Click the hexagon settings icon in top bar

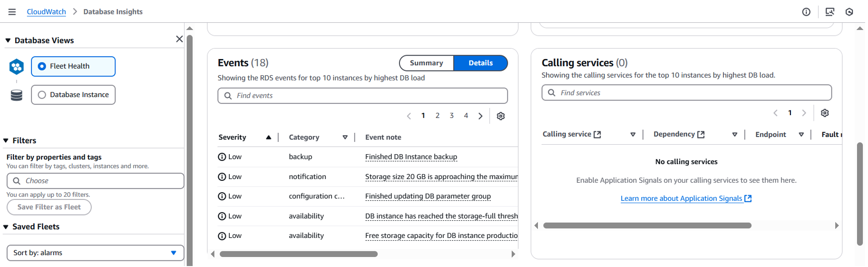click(849, 12)
